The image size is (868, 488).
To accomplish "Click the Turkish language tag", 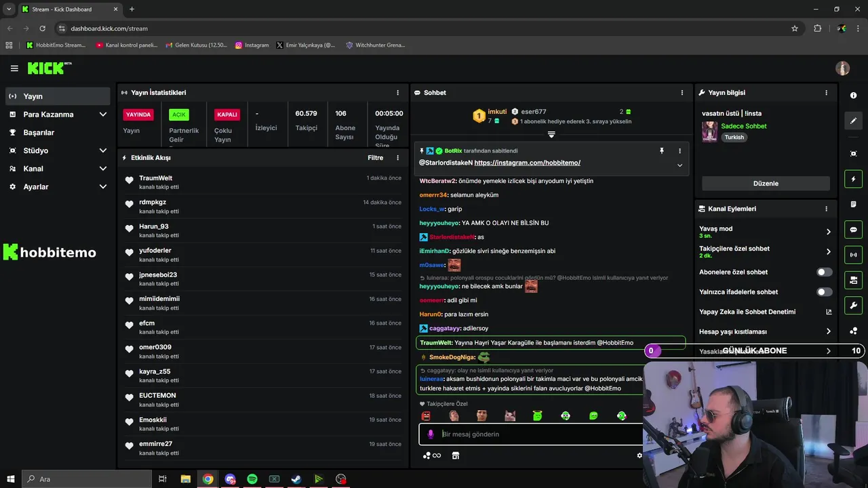I will point(734,137).
